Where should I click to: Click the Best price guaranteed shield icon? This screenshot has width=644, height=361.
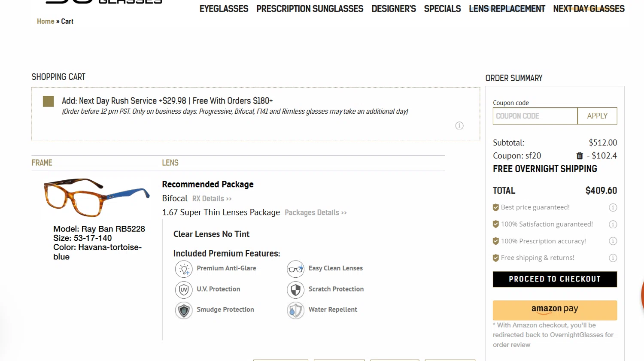click(x=496, y=207)
